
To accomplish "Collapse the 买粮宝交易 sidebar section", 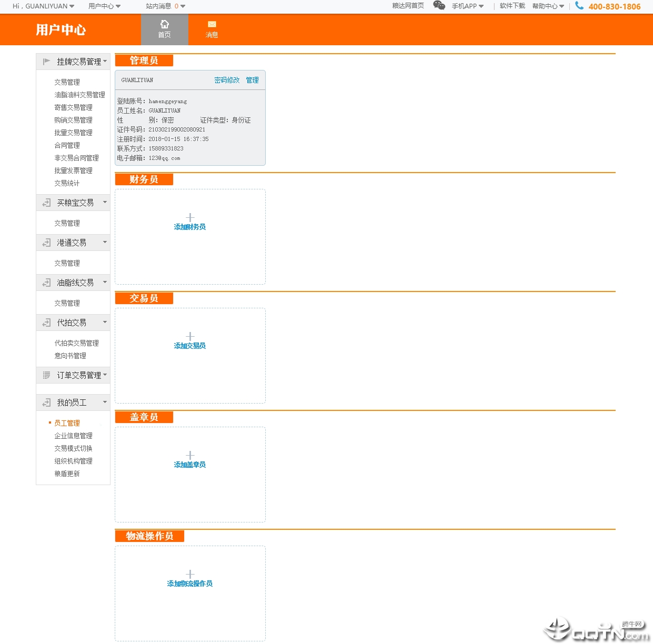I will (105, 203).
